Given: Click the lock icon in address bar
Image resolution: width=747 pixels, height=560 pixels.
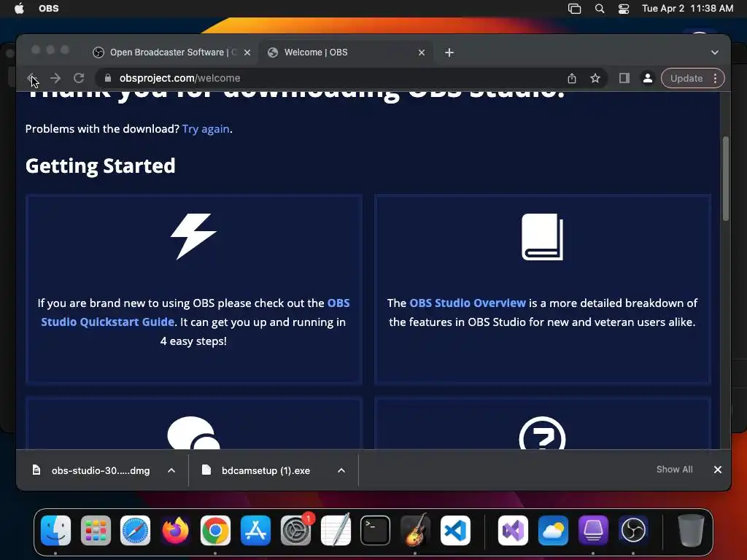Looking at the screenshot, I should click(108, 78).
